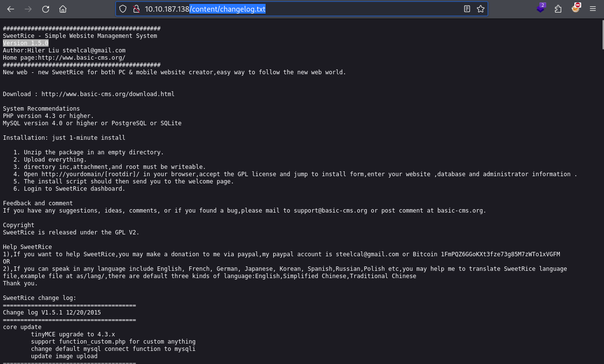Image resolution: width=604 pixels, height=364 pixels.
Task: Click the 'Author:Hiler Liu steelcal@gmail.com' line
Action: 64,50
